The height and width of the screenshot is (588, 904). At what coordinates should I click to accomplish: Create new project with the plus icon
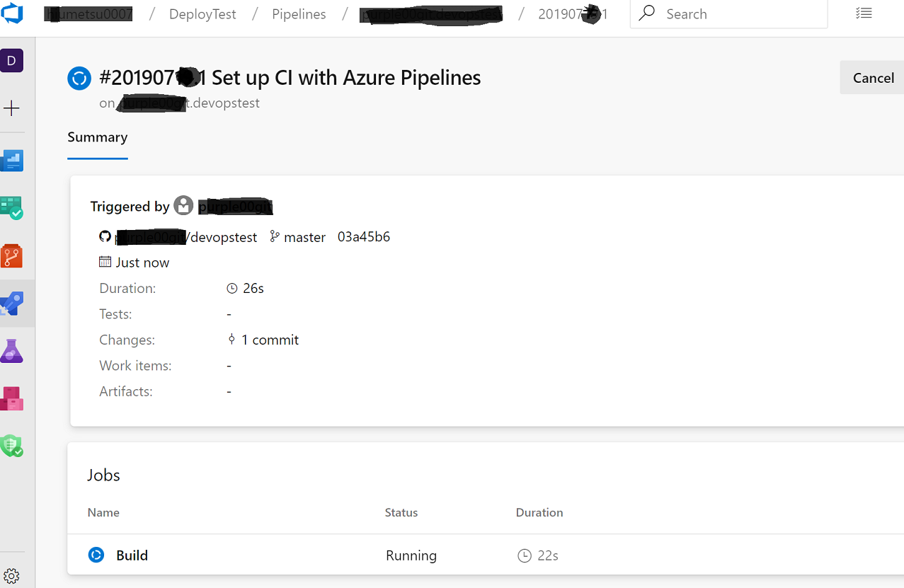12,108
